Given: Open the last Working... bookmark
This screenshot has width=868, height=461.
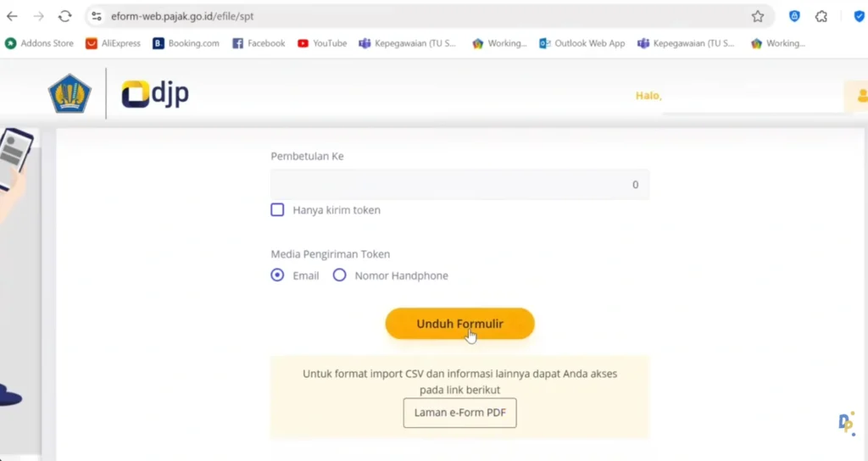Looking at the screenshot, I should coord(778,43).
